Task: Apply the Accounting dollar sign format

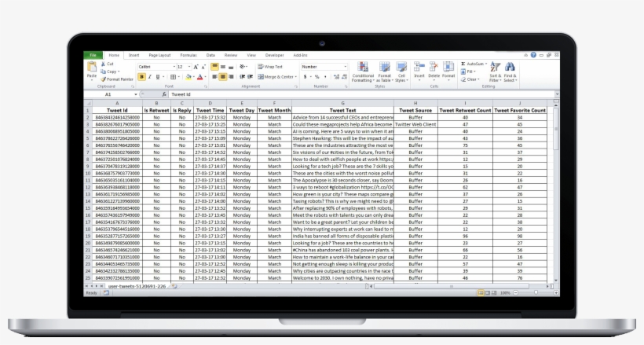Action: [x=306, y=77]
